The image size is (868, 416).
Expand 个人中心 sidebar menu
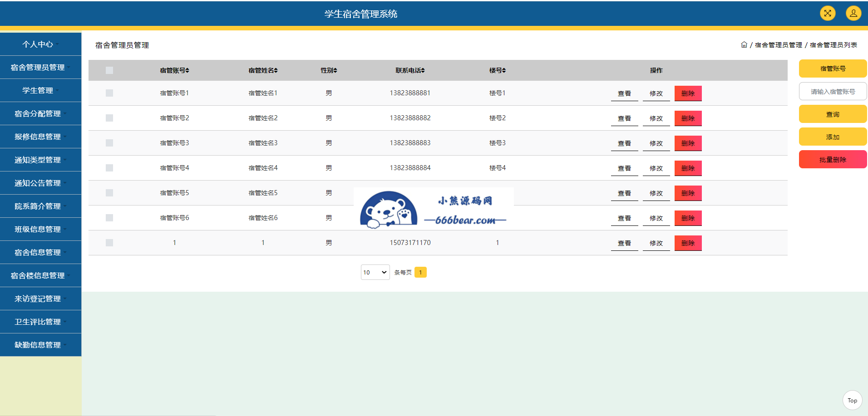pos(41,44)
